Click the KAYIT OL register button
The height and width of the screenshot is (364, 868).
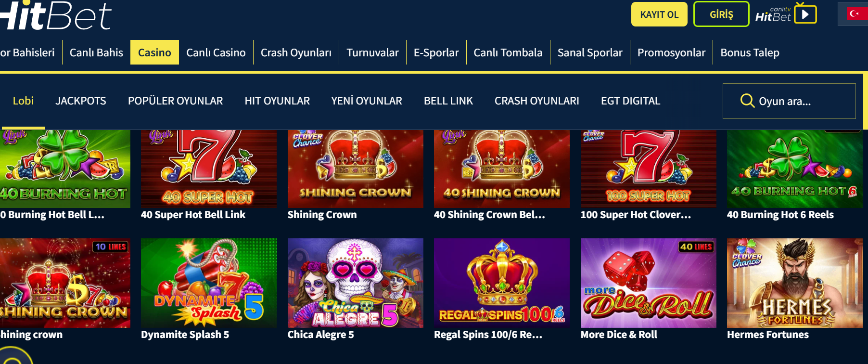tap(659, 14)
